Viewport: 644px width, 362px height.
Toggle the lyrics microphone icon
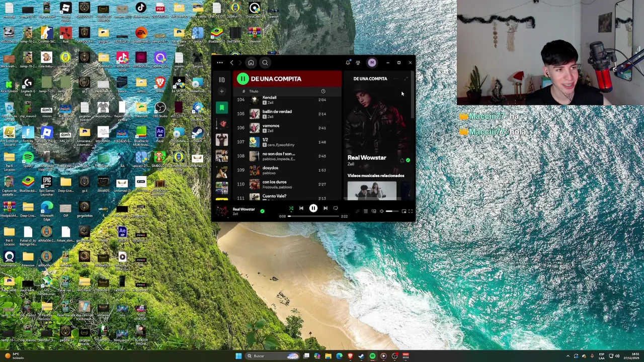358,211
